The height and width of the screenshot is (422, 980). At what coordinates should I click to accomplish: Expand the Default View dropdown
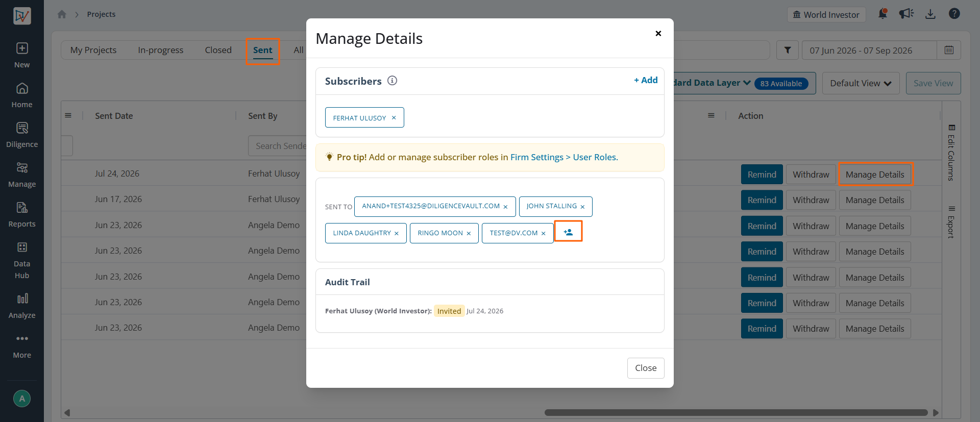(x=861, y=83)
